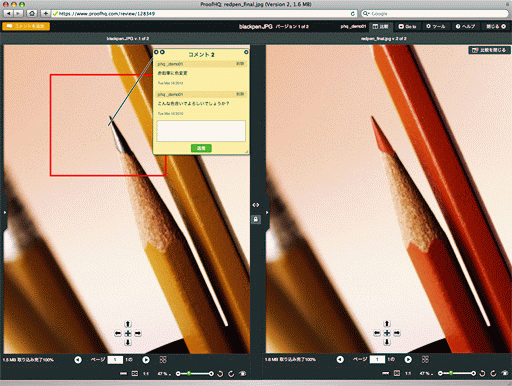Click fit-to-screen icon in left viewer

(134, 374)
